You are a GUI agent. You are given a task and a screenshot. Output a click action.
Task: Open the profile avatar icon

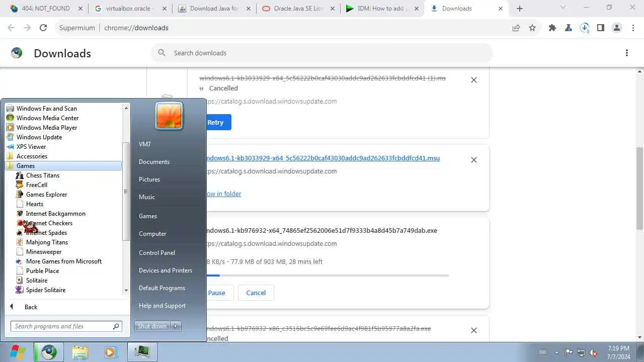tap(617, 28)
